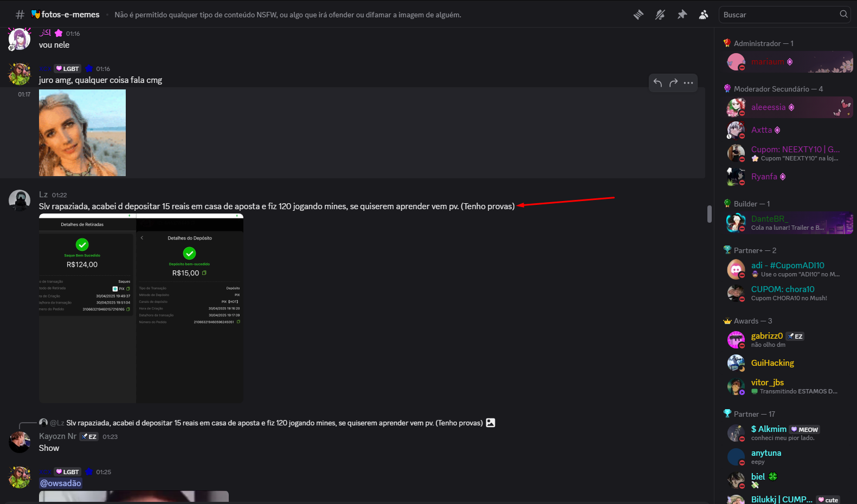Screen dimensions: 857x504
Task: Open member $ Alkmim profile
Action: pyautogui.click(x=788, y=433)
